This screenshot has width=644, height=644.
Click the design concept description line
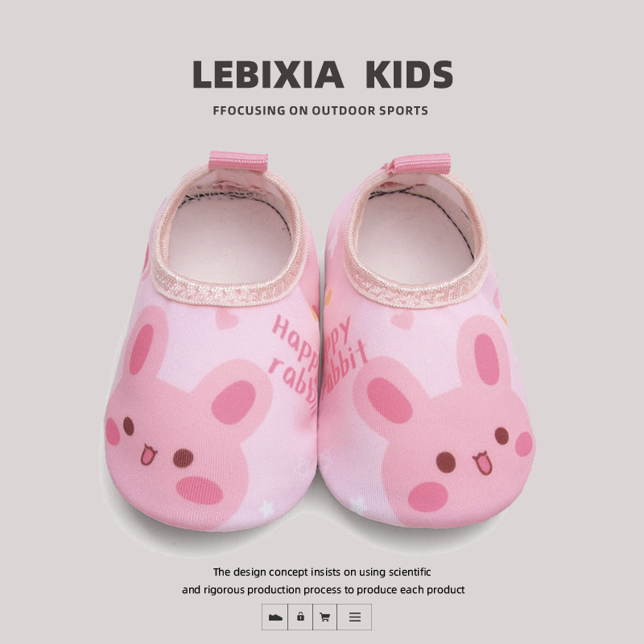click(x=322, y=572)
